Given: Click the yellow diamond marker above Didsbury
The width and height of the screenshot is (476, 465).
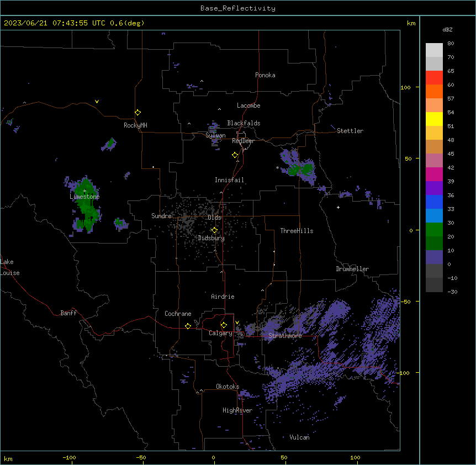Looking at the screenshot, I should (214, 230).
